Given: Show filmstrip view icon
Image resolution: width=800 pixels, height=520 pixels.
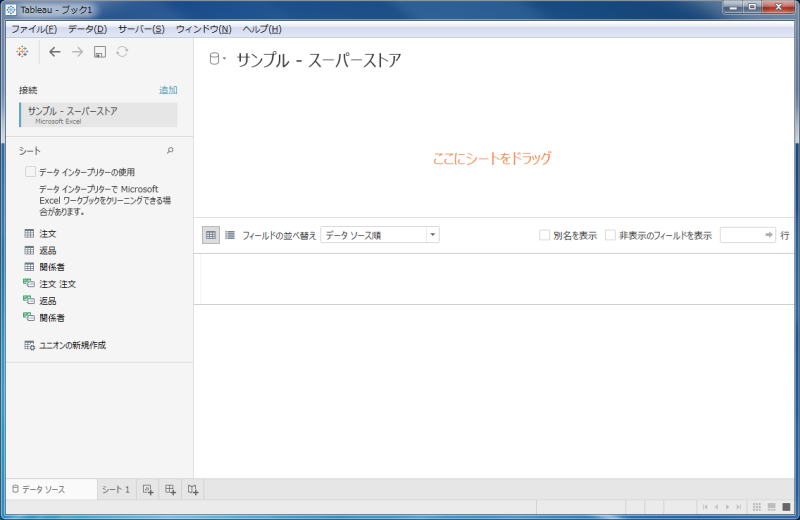Looking at the screenshot, I should [x=771, y=507].
